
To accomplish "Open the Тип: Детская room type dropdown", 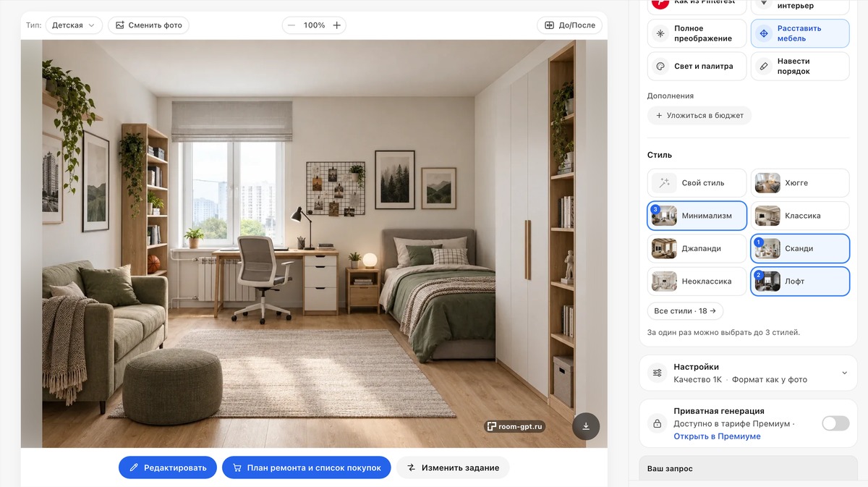I will pyautogui.click(x=74, y=25).
